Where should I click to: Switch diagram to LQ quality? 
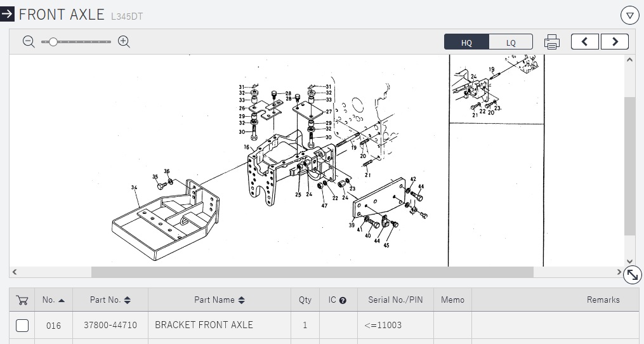pos(511,43)
